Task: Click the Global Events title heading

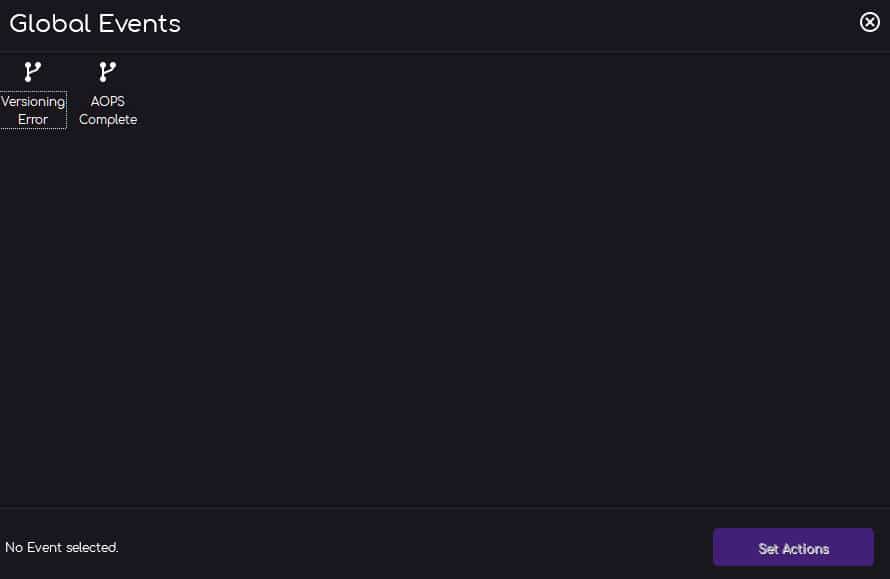Action: [95, 24]
